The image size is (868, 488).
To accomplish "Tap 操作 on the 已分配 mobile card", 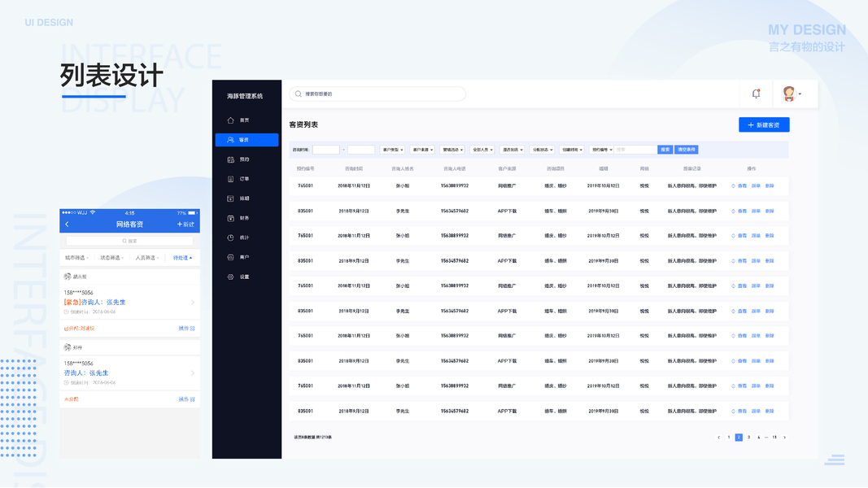I will 186,328.
